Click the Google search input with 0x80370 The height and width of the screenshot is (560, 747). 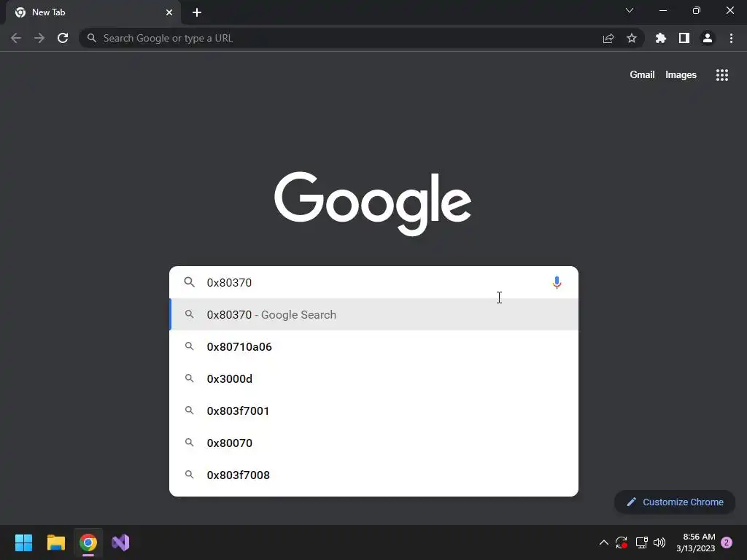pos(374,282)
